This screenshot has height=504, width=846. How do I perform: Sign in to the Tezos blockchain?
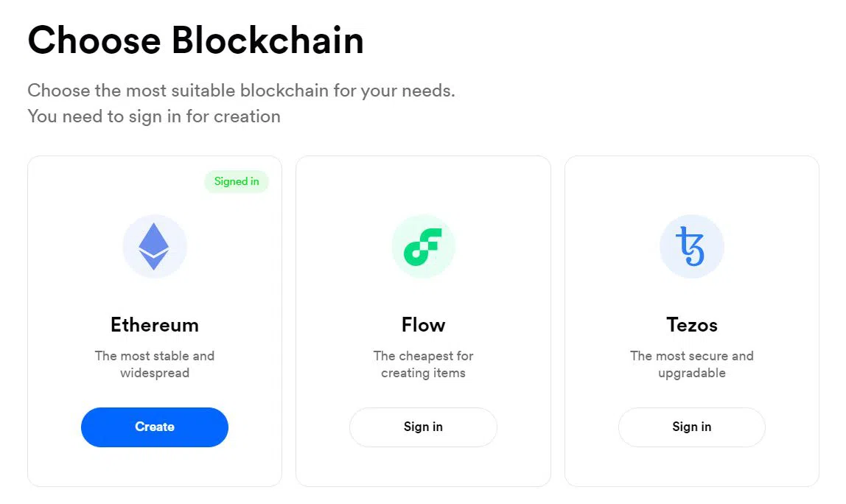[x=692, y=427]
